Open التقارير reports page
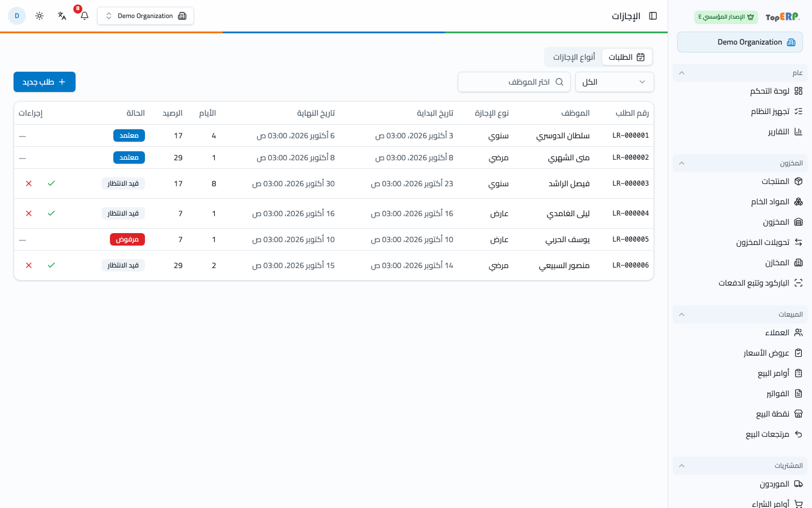 (740, 132)
